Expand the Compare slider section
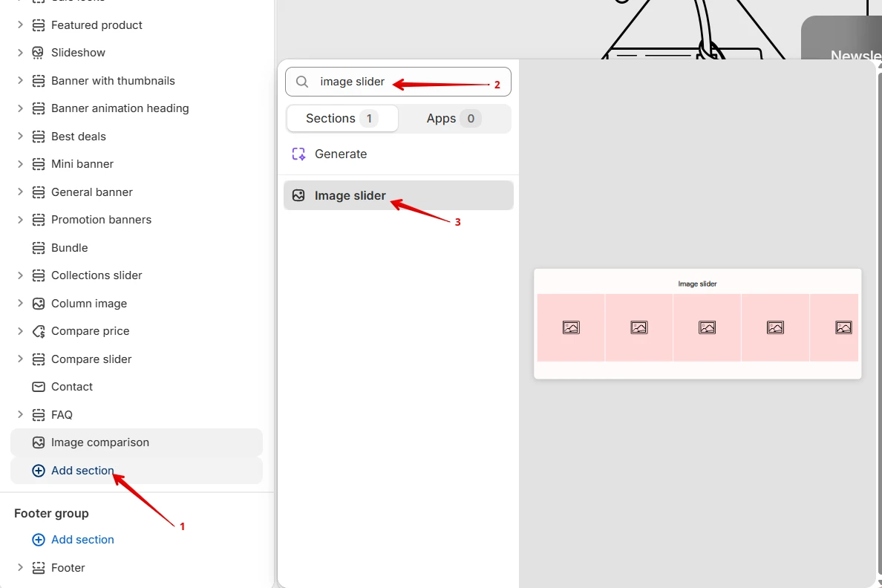The height and width of the screenshot is (588, 882). click(20, 359)
